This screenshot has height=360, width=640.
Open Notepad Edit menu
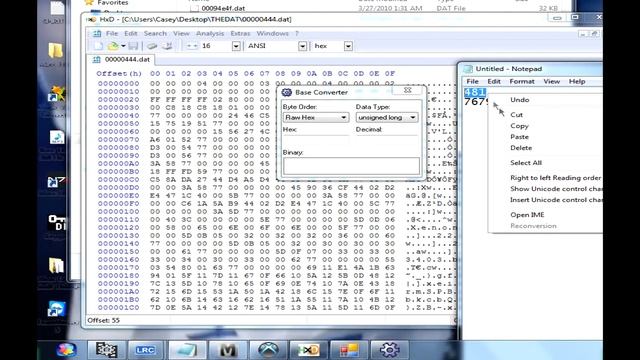(x=494, y=82)
